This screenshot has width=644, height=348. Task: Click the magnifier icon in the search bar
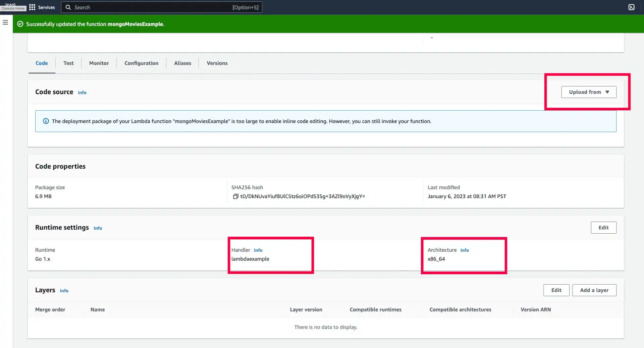(x=68, y=7)
